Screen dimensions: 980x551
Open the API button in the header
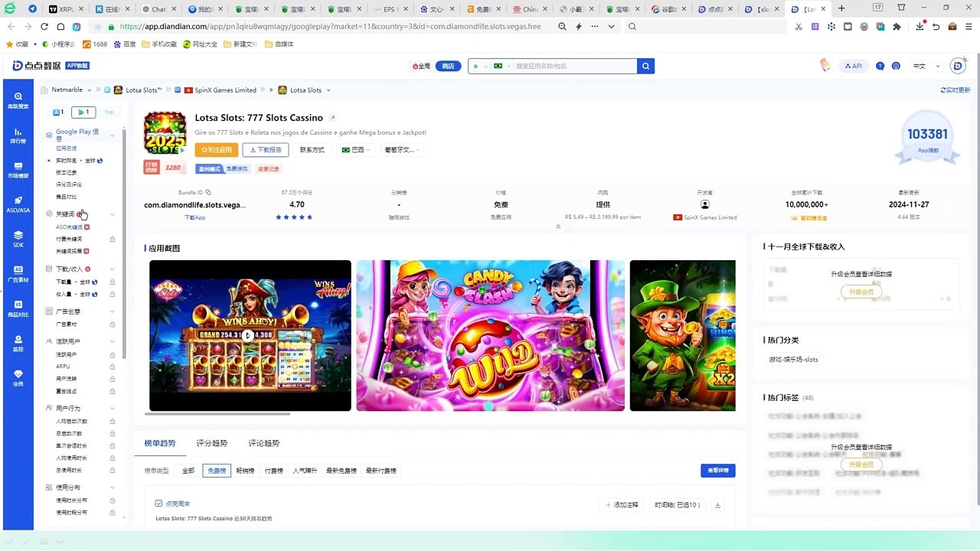854,66
